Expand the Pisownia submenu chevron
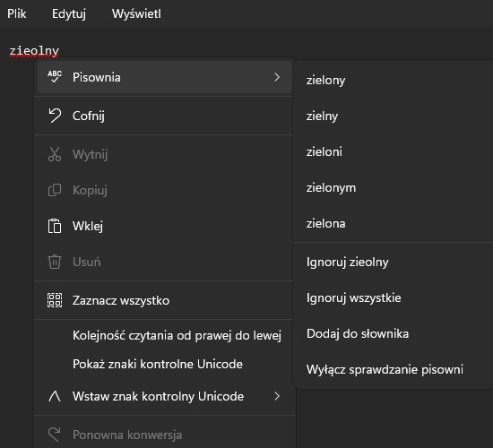Screen dimensions: 493x448 [x=277, y=77]
